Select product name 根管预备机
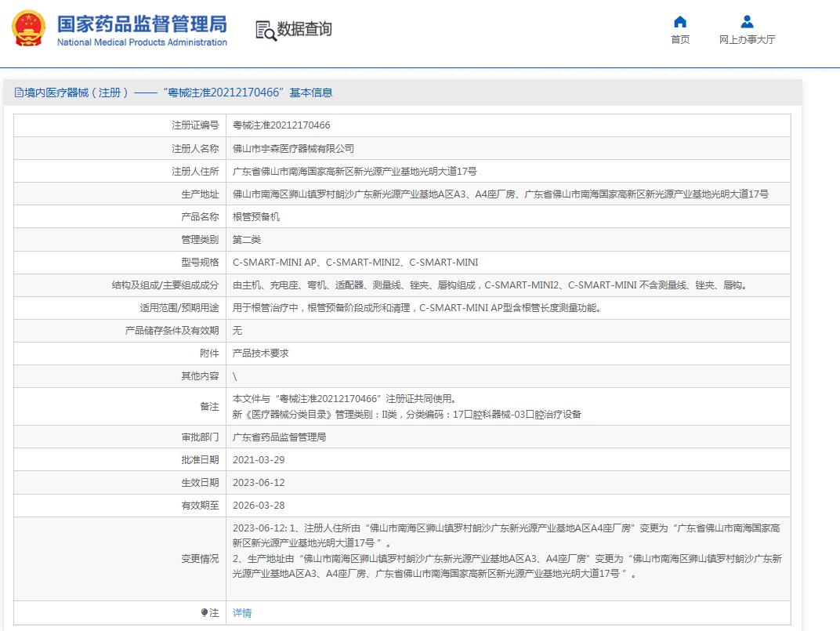Screen dimensions: 840x631 (x=256, y=216)
